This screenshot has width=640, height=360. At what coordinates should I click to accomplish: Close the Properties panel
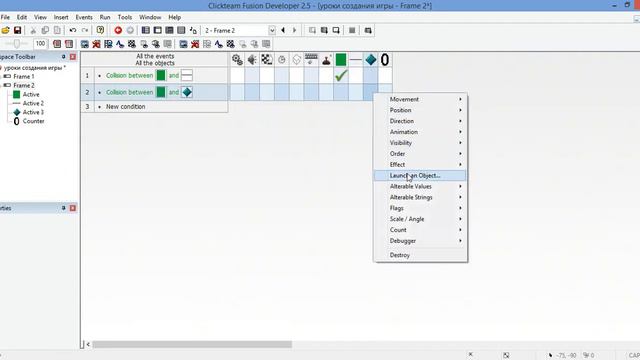coord(73,208)
